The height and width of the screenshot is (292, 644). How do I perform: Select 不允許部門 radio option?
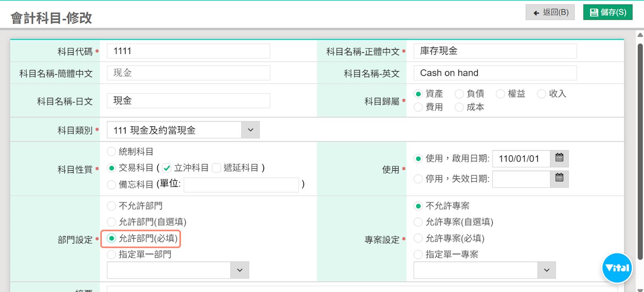coord(111,206)
